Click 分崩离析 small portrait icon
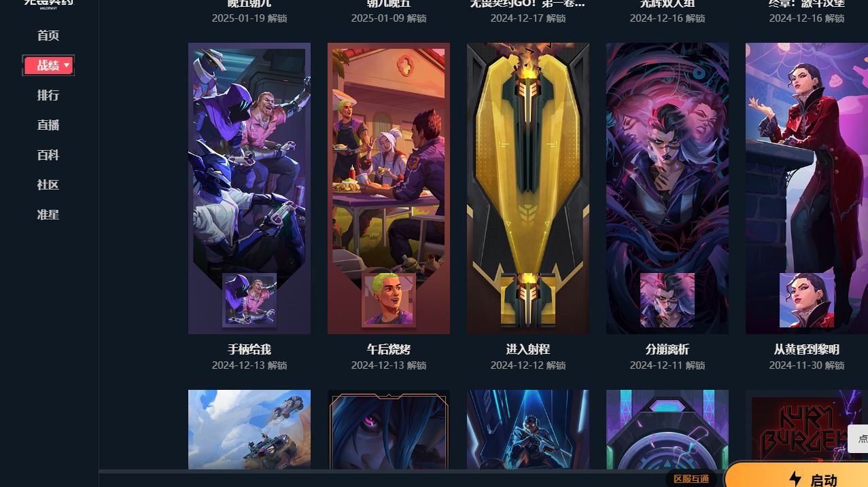The width and height of the screenshot is (868, 487). pyautogui.click(x=667, y=300)
